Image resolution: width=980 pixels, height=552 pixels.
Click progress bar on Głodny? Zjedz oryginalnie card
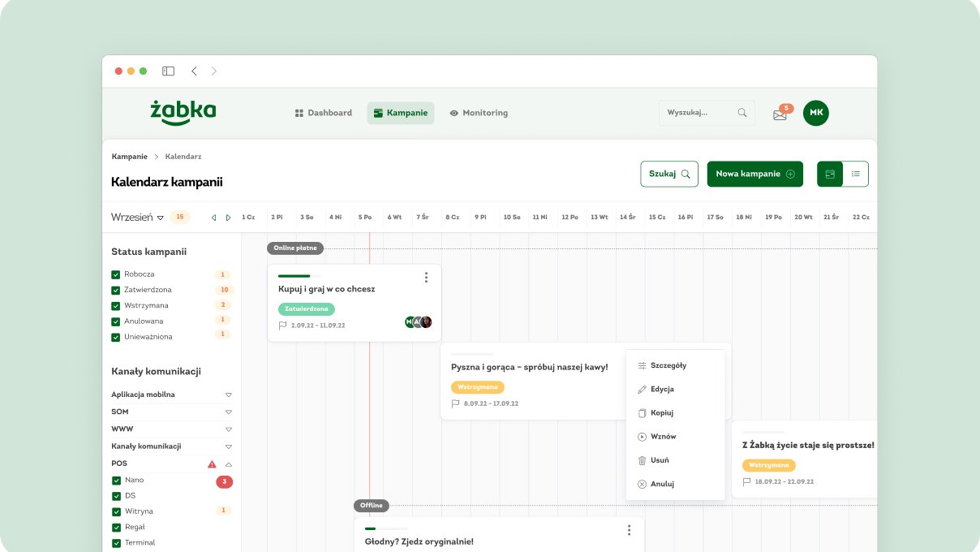386,528
